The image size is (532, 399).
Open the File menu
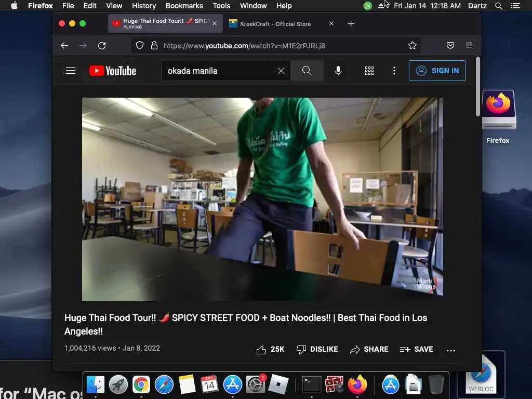point(68,6)
